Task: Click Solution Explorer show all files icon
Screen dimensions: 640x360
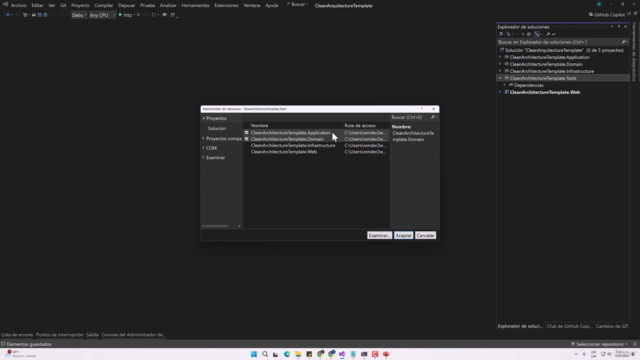Action: point(529,34)
